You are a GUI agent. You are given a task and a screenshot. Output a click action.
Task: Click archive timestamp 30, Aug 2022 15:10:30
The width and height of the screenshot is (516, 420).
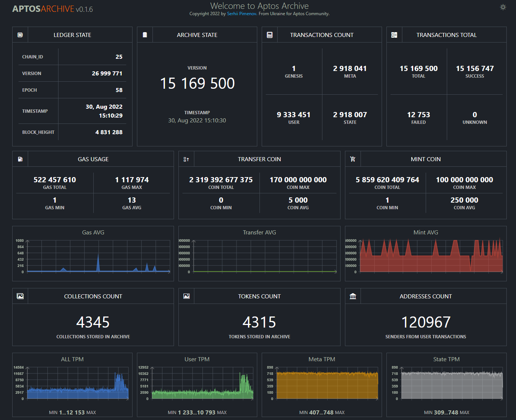coord(197,121)
